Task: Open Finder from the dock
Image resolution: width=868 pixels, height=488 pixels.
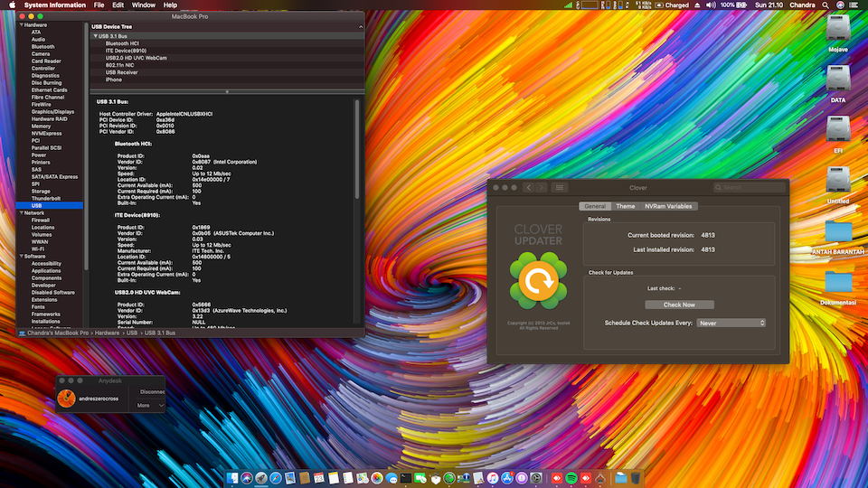Action: click(232, 477)
